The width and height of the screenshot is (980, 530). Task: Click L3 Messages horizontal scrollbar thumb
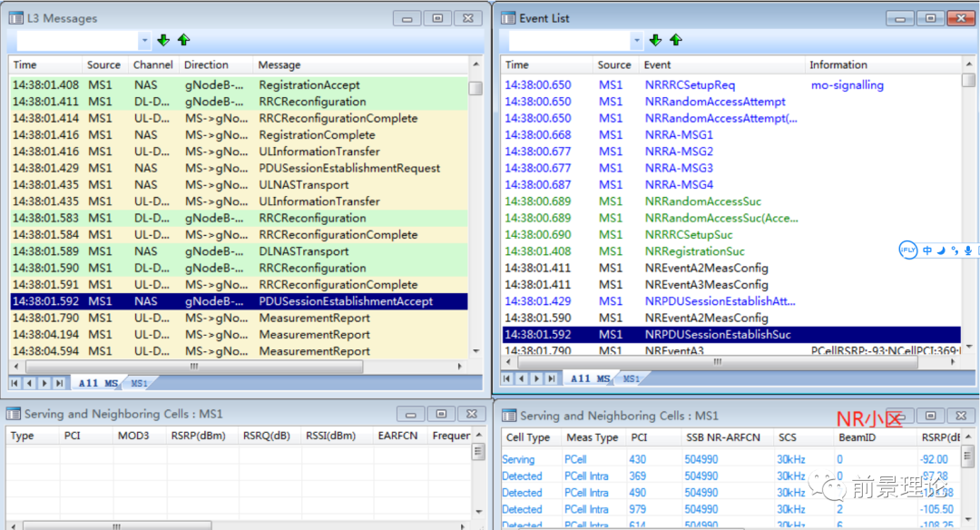[194, 367]
